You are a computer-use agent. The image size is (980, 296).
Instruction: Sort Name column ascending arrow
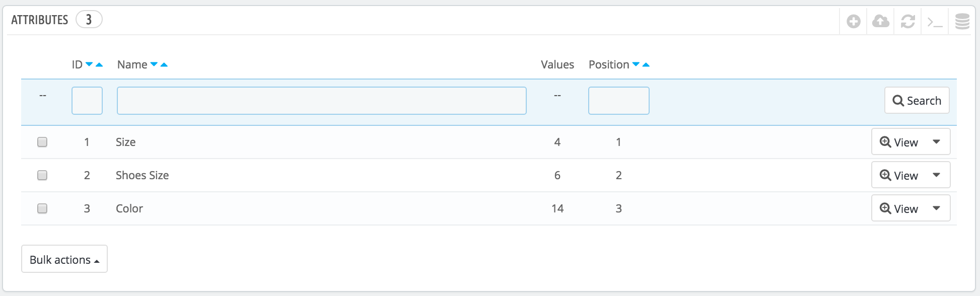[x=164, y=64]
